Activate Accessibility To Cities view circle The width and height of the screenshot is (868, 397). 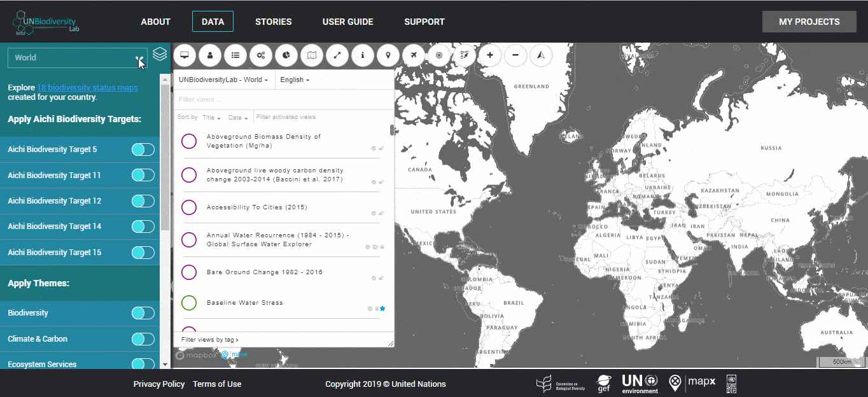point(189,207)
